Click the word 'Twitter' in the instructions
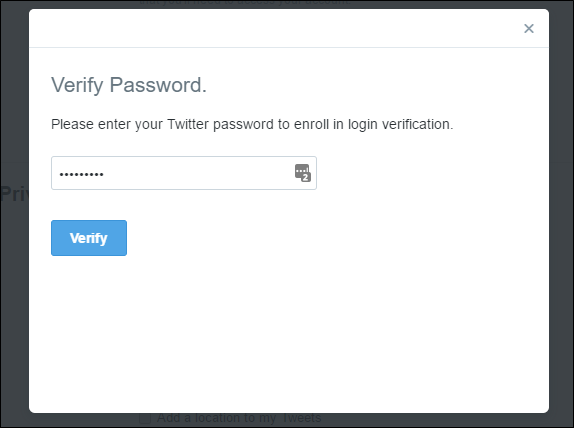Image resolution: width=574 pixels, height=428 pixels. tap(187, 124)
